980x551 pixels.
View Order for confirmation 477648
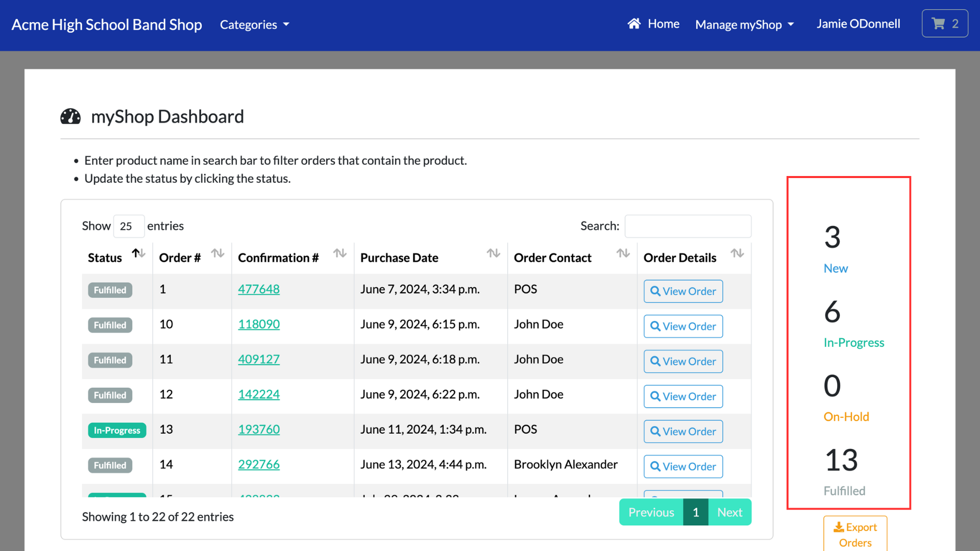(x=683, y=291)
